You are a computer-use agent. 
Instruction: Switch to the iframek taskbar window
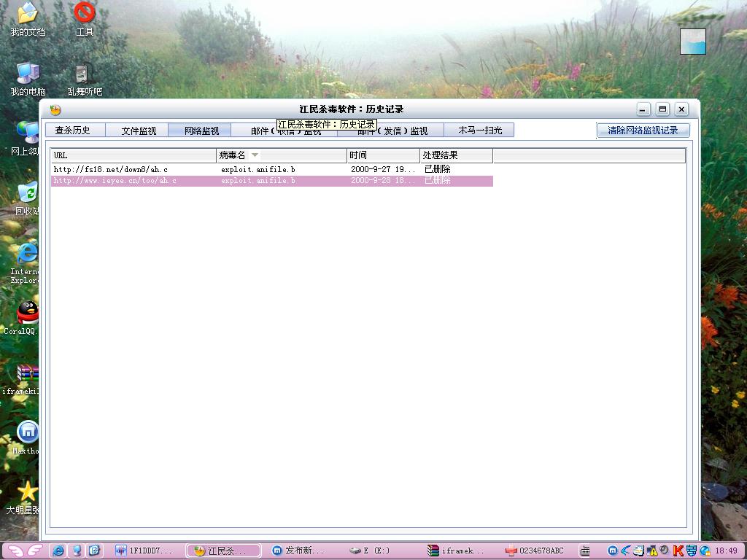455,551
